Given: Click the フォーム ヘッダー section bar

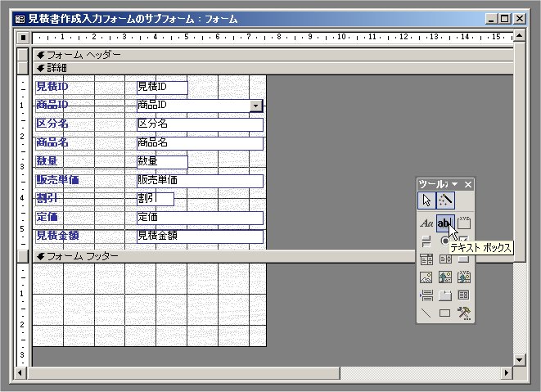Looking at the screenshot, I should tap(273, 55).
